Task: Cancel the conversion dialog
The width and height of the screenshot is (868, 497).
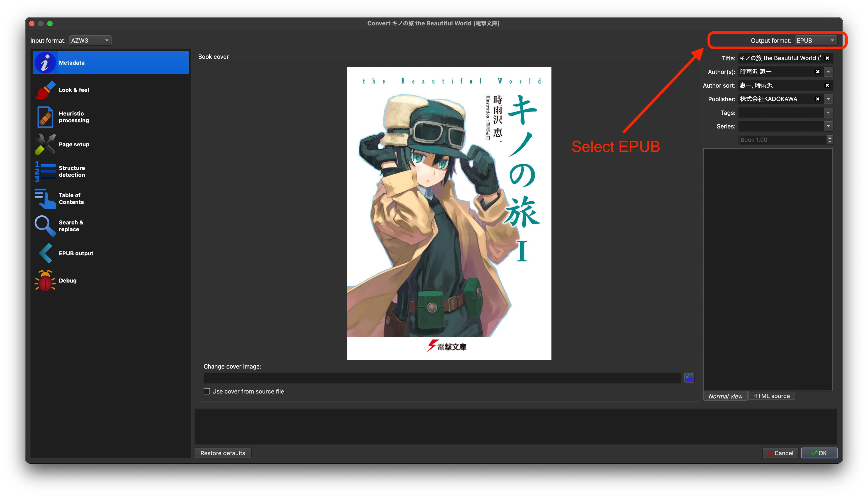Action: point(780,453)
